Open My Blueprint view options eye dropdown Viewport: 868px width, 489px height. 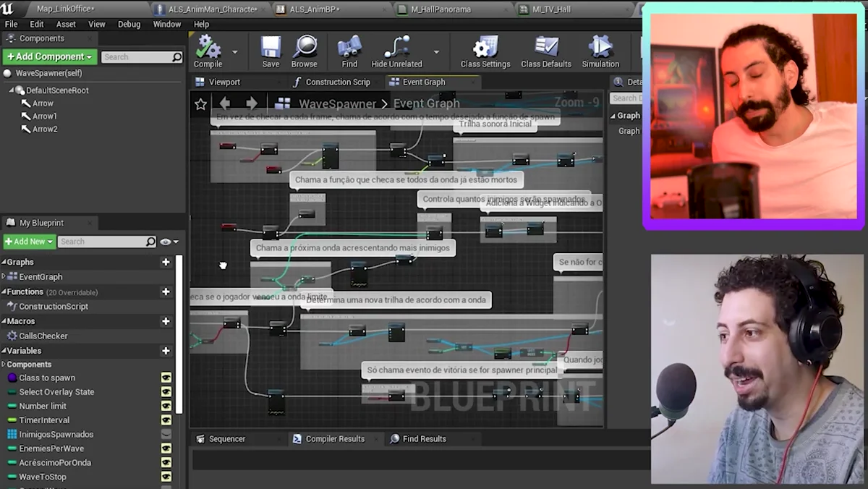(x=169, y=242)
